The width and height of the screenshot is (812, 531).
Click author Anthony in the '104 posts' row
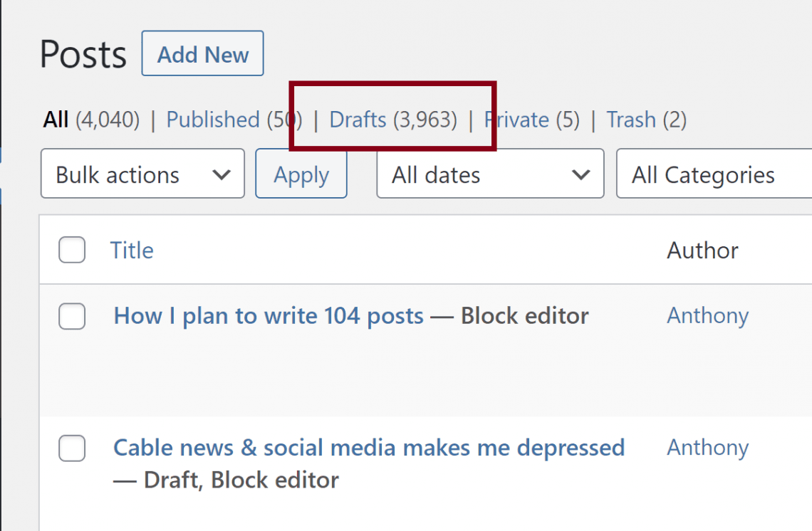708,316
